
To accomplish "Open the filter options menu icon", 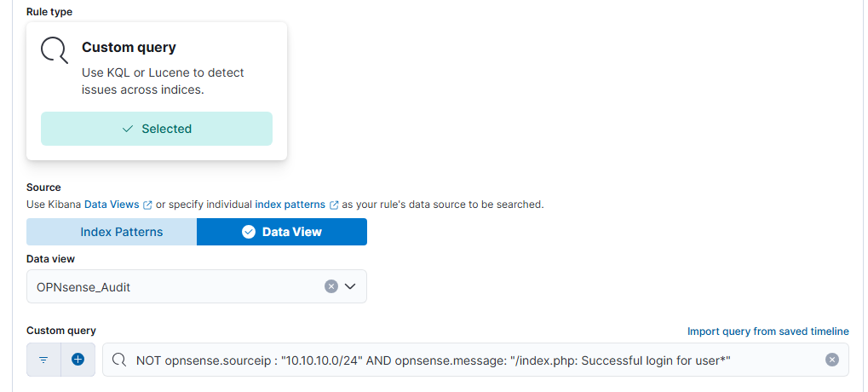I will click(x=43, y=360).
